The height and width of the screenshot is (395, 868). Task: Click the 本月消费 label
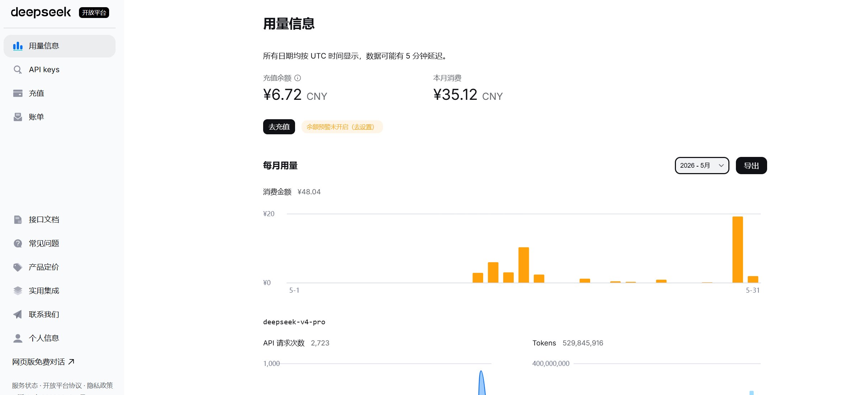coord(447,78)
